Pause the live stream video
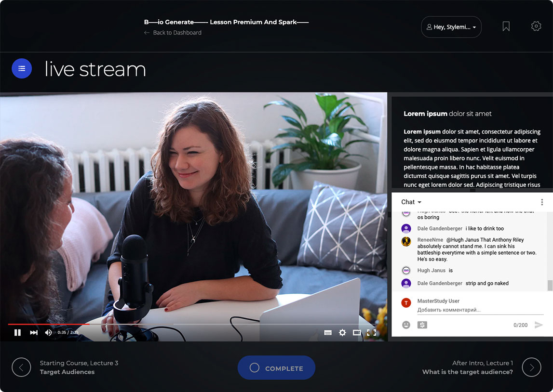Image resolution: width=553 pixels, height=392 pixels. click(x=17, y=332)
